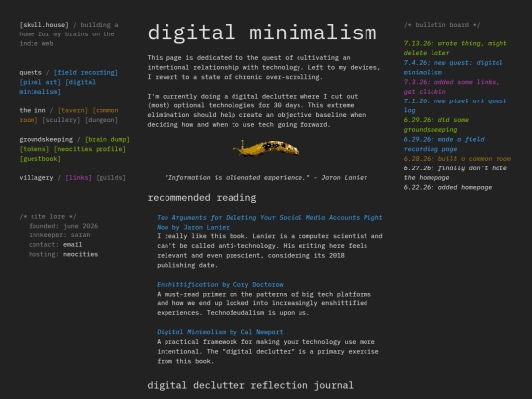Click the greyed [scullery] item
Screen dimensions: 532x399
(61, 120)
